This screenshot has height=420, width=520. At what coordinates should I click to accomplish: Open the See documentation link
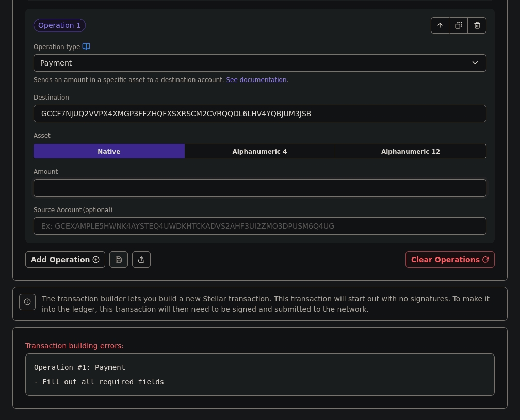256,80
